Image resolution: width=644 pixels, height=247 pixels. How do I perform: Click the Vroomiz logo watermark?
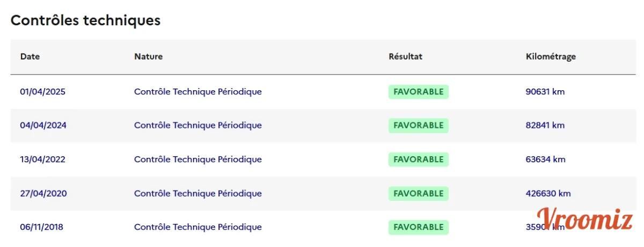pyautogui.click(x=585, y=219)
